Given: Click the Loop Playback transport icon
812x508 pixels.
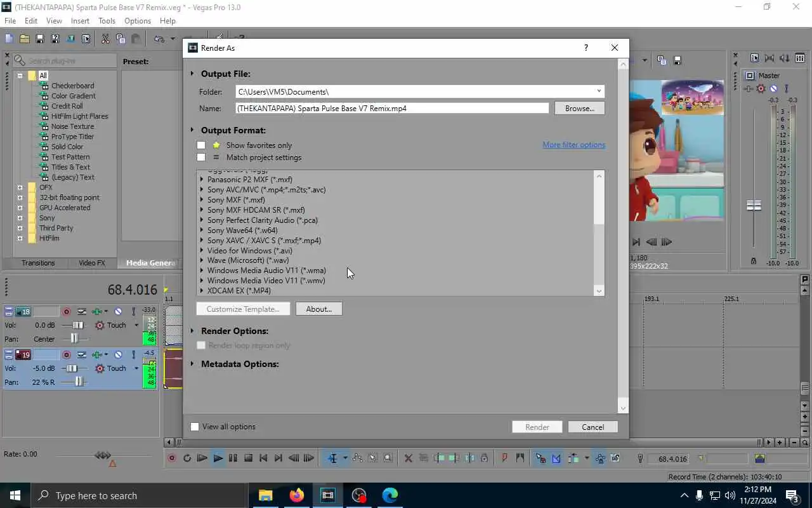Looking at the screenshot, I should (187, 458).
